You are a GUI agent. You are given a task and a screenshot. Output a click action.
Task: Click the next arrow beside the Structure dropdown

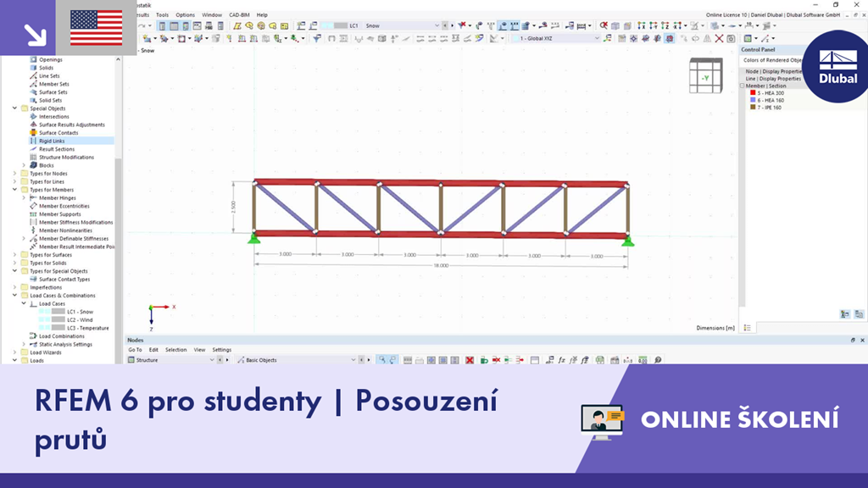point(226,360)
